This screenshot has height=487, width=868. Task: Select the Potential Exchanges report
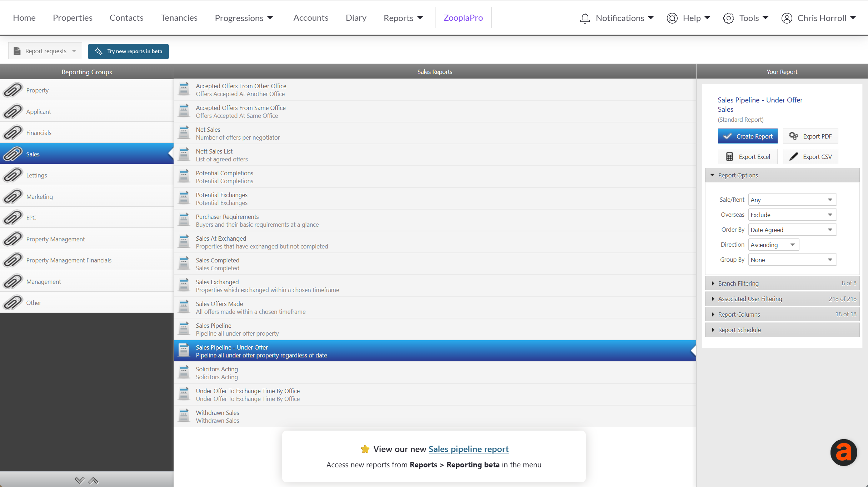tap(435, 198)
